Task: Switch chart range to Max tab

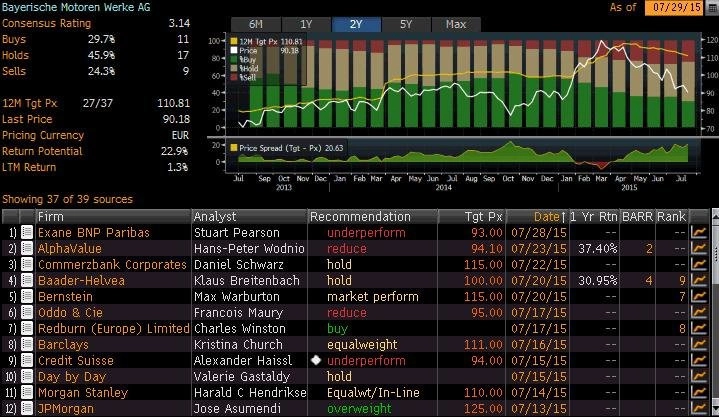Action: click(x=456, y=24)
